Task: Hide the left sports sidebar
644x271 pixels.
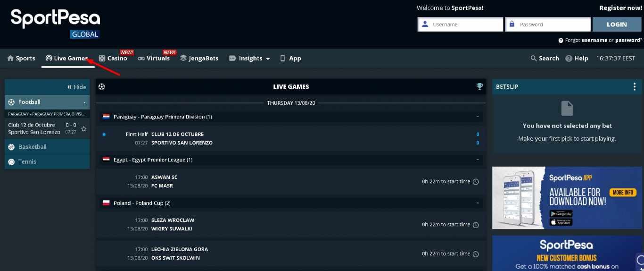Action: [77, 87]
